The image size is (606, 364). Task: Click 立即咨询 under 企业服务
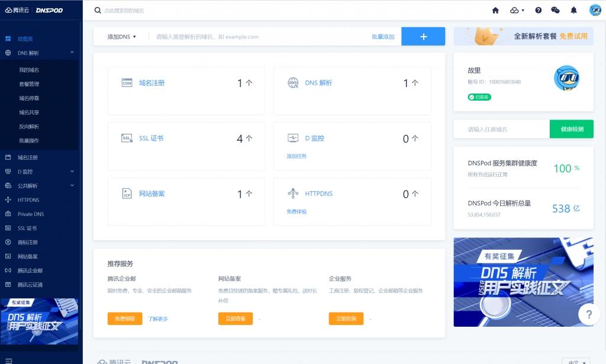click(346, 319)
